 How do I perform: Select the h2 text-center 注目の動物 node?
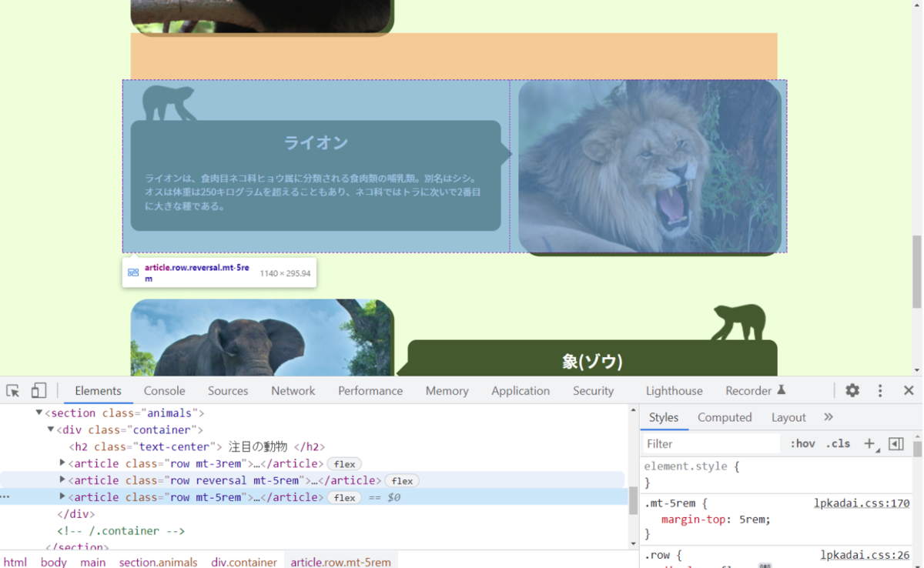197,446
